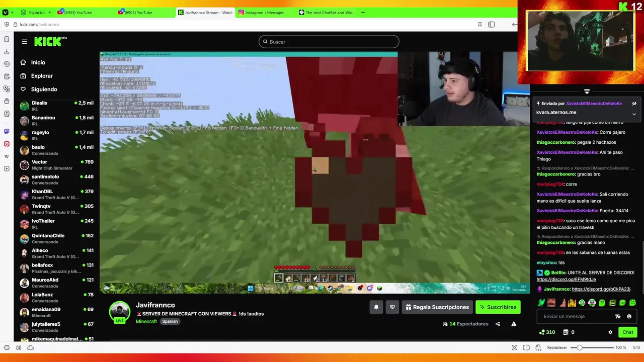
Task: Share the stream via share icon
Action: [498, 324]
